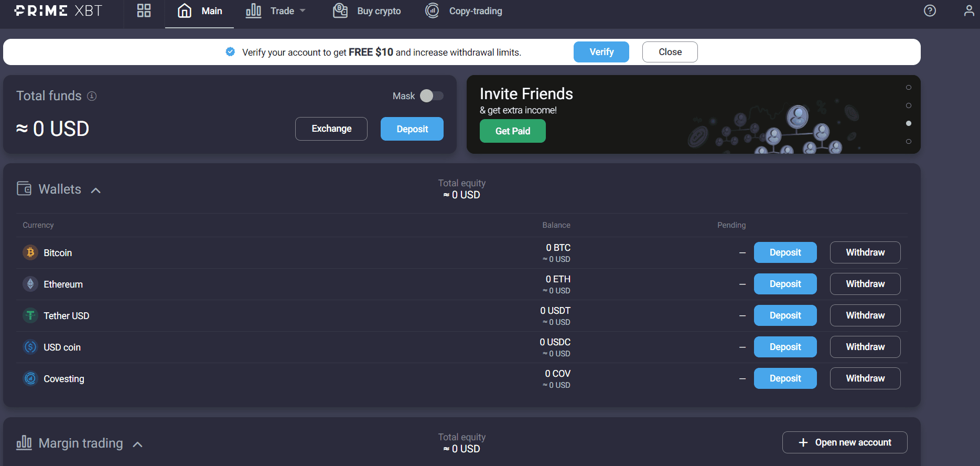Withdraw from the Tether USD wallet
This screenshot has height=466, width=980.
[865, 315]
